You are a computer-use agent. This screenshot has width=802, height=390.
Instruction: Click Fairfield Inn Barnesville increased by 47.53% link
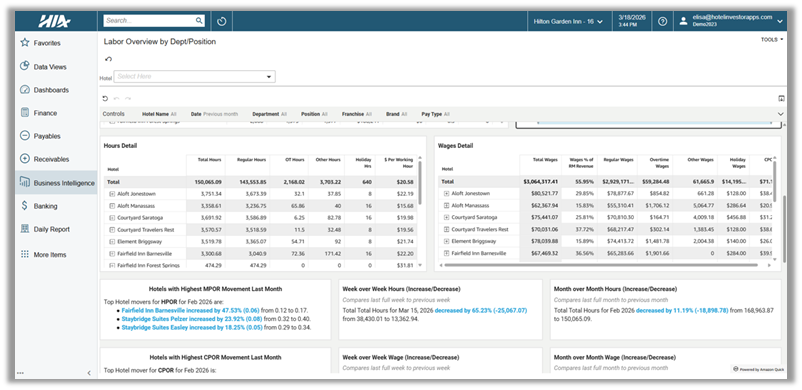click(x=191, y=310)
